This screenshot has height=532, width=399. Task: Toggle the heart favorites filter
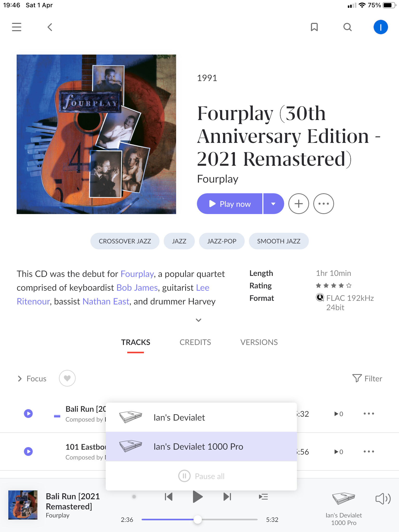coord(67,378)
